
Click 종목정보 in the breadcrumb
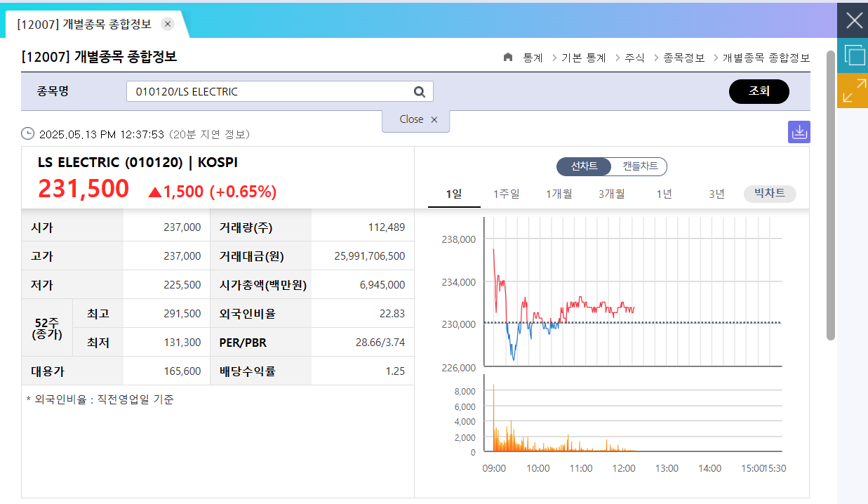(x=682, y=58)
